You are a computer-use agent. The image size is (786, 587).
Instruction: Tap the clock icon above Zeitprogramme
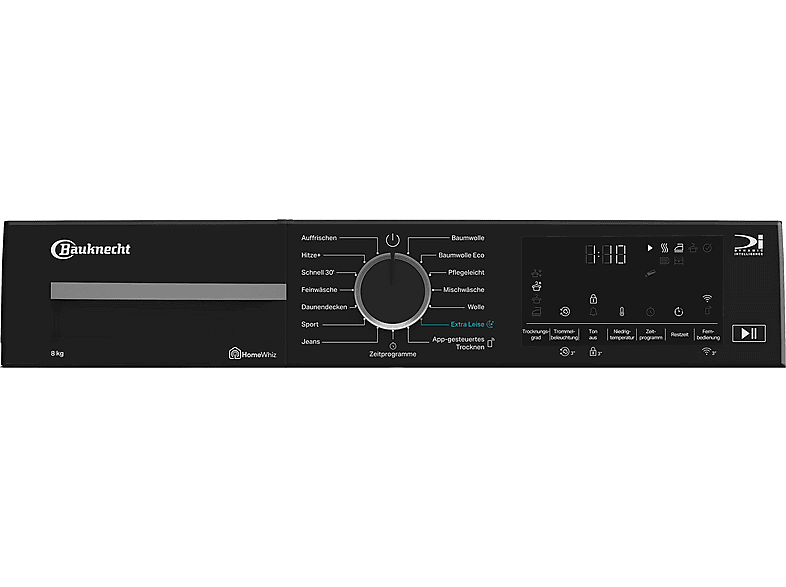392,345
